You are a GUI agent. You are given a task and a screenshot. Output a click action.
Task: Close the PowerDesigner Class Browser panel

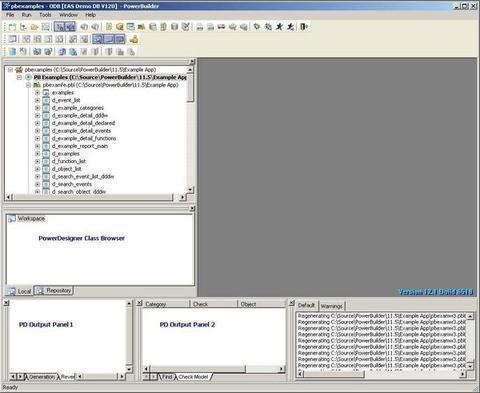[x=192, y=208]
